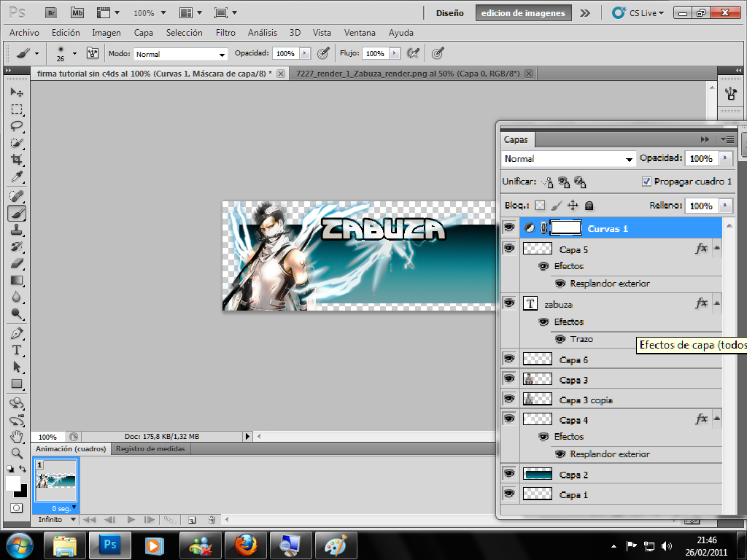Hide the Capa 2 layer
Screen dimensions: 747x560
(x=509, y=474)
